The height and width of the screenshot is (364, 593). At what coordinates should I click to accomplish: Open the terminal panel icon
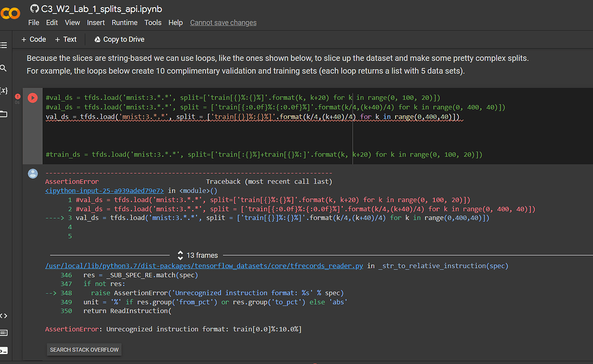3,350
